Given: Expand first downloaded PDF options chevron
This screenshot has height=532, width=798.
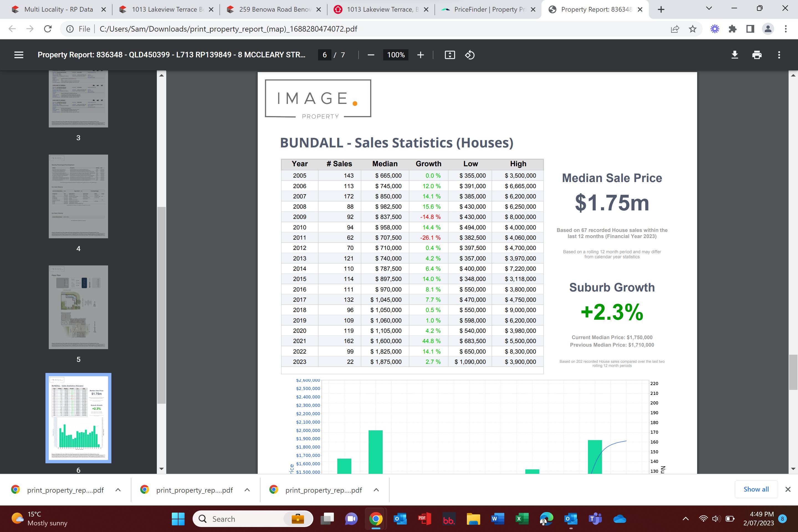Looking at the screenshot, I should point(118,490).
